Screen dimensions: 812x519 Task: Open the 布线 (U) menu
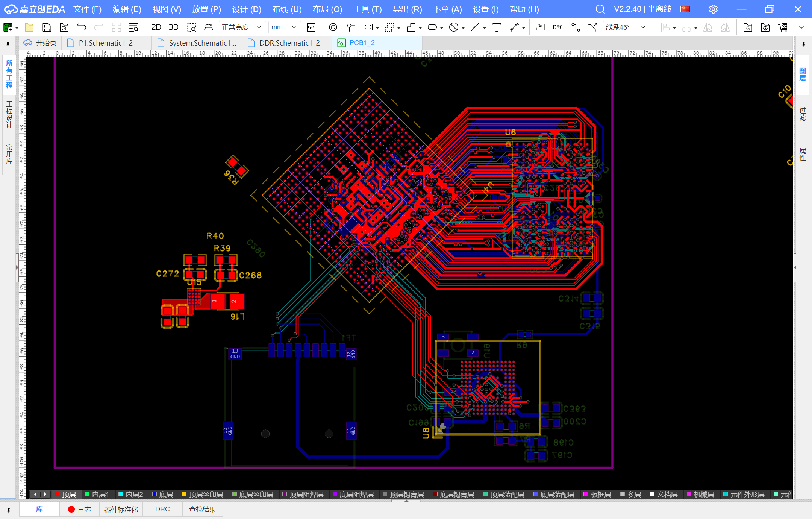click(287, 9)
